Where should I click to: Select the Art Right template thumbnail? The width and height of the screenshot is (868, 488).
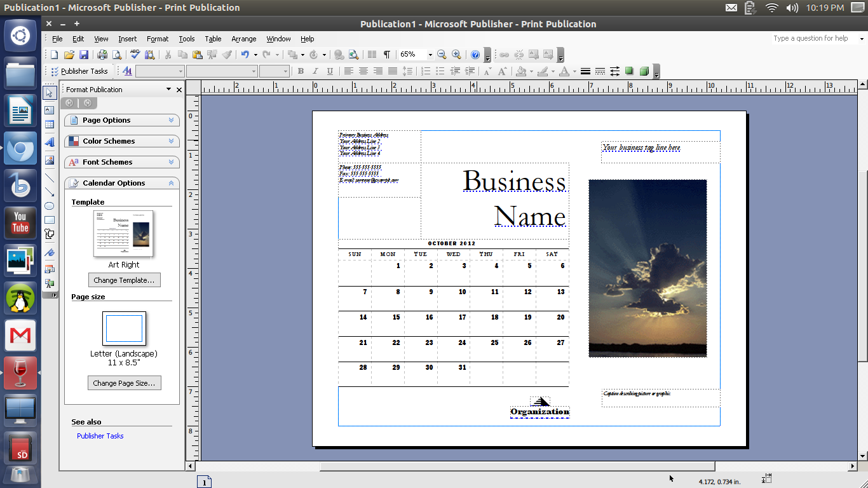pyautogui.click(x=123, y=234)
